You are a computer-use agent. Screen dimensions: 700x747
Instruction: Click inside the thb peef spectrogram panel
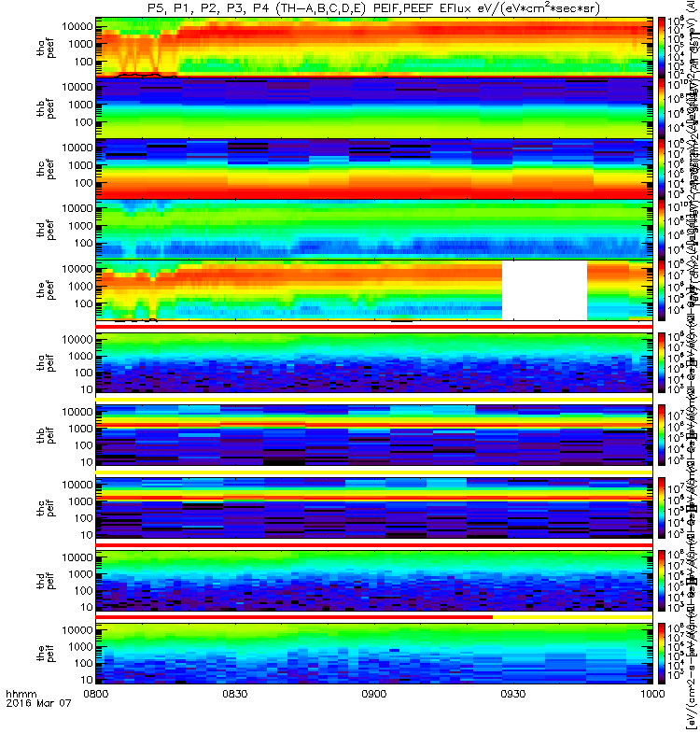(x=374, y=108)
